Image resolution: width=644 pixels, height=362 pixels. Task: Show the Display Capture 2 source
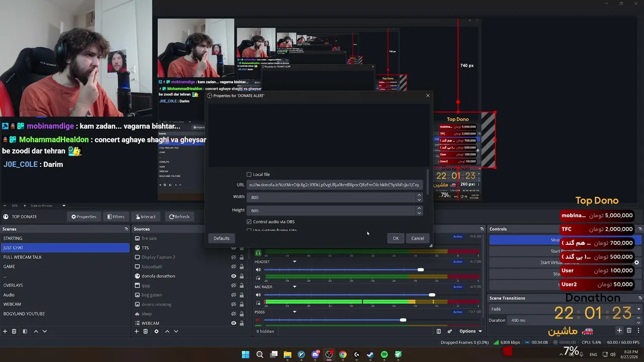233,257
